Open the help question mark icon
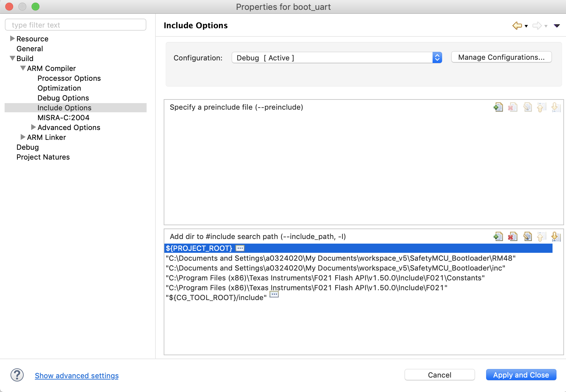The height and width of the screenshot is (392, 566). [17, 375]
